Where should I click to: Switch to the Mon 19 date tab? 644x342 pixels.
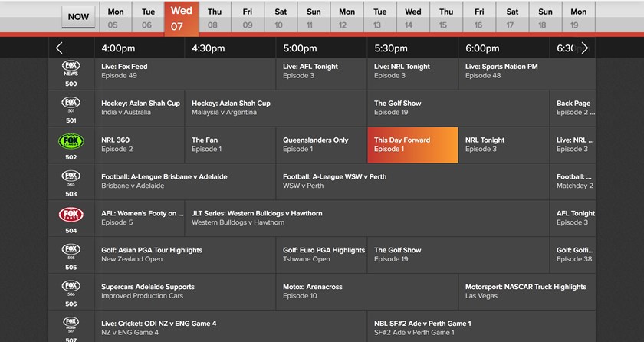click(579, 17)
